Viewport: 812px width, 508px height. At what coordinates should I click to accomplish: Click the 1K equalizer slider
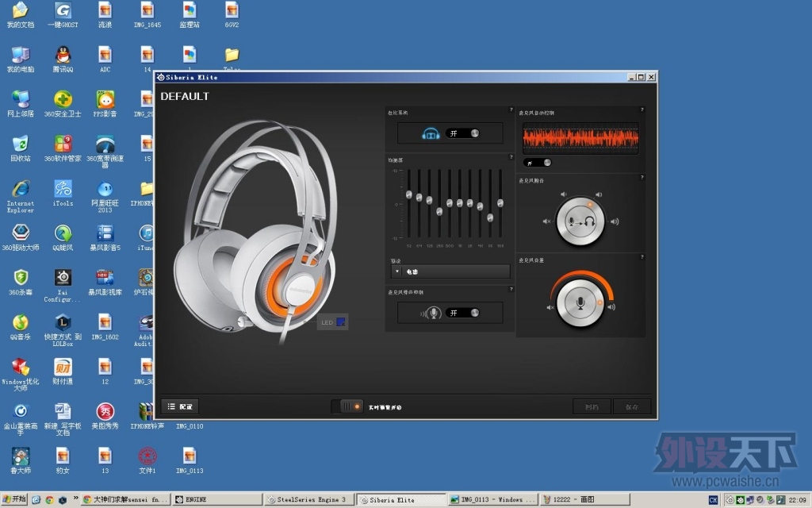click(x=460, y=203)
